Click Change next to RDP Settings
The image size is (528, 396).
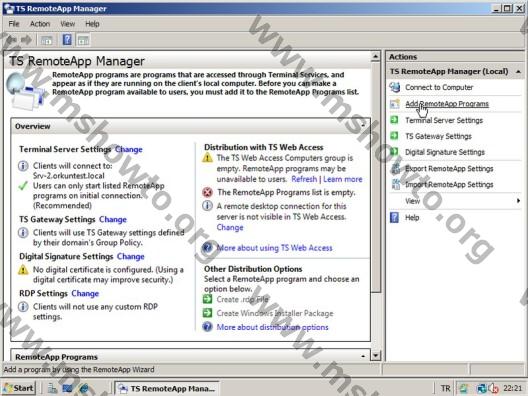tap(85, 294)
